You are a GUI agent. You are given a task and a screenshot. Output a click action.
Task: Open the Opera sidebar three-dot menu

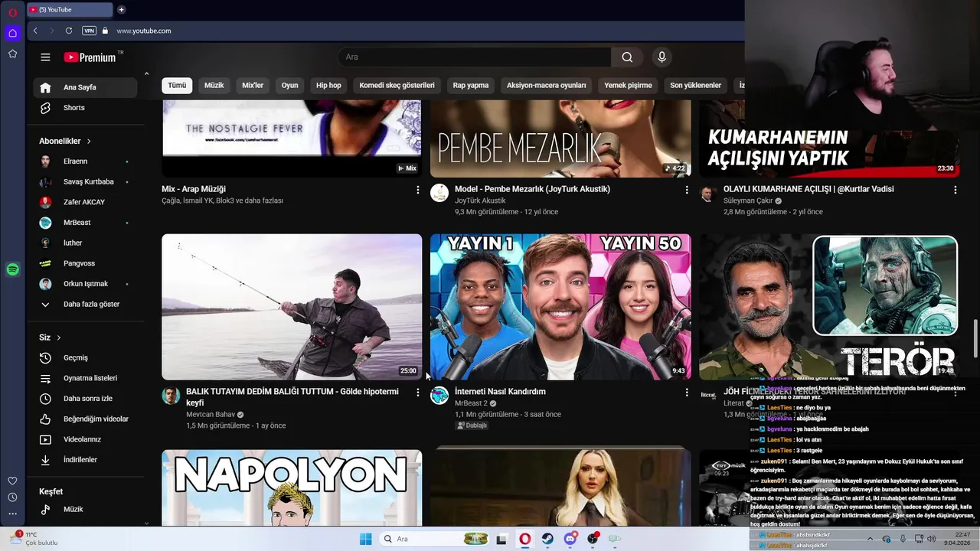coord(12,514)
